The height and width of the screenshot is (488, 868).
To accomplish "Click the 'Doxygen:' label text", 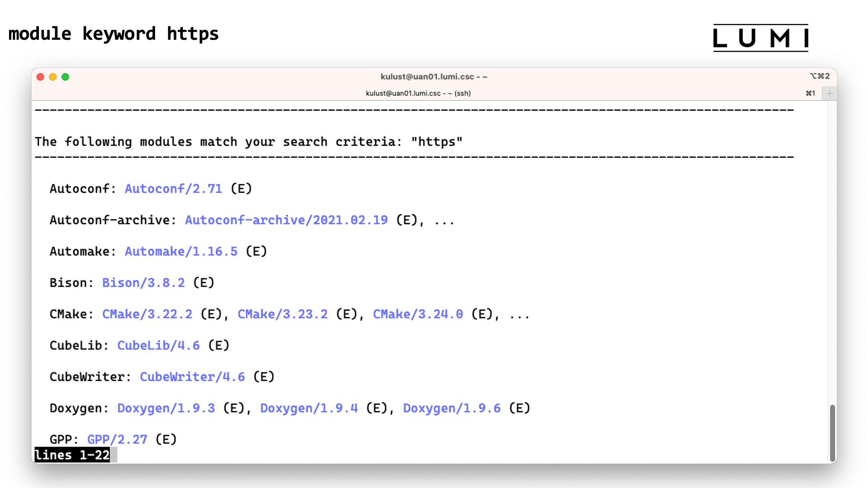I will tap(79, 408).
